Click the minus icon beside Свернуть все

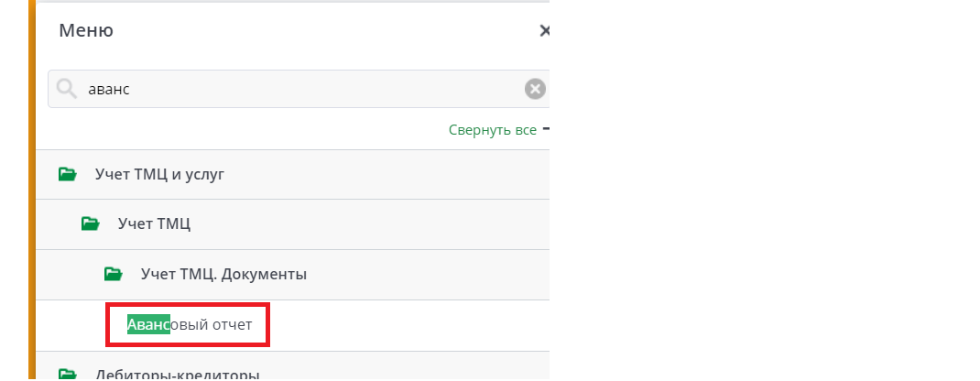click(x=546, y=129)
